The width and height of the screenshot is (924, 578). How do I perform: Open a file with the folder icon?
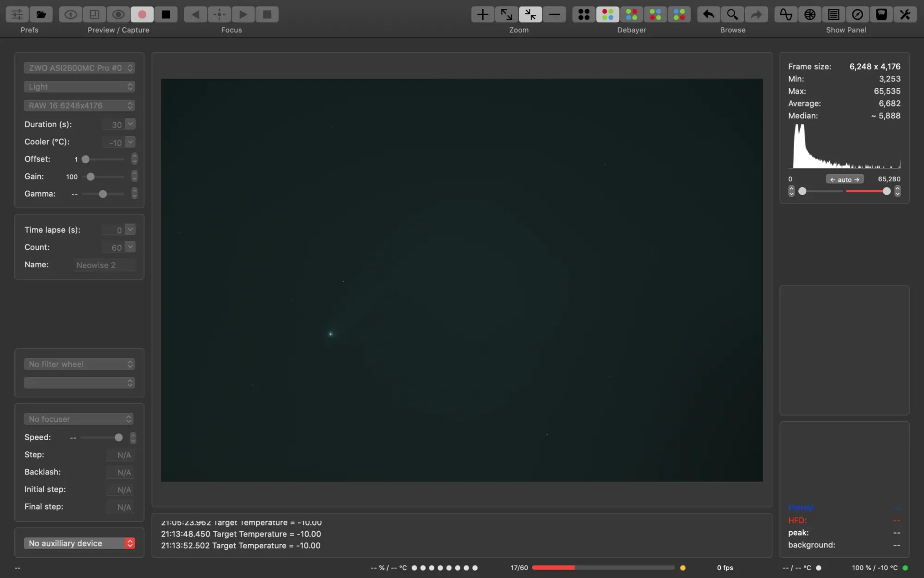41,14
